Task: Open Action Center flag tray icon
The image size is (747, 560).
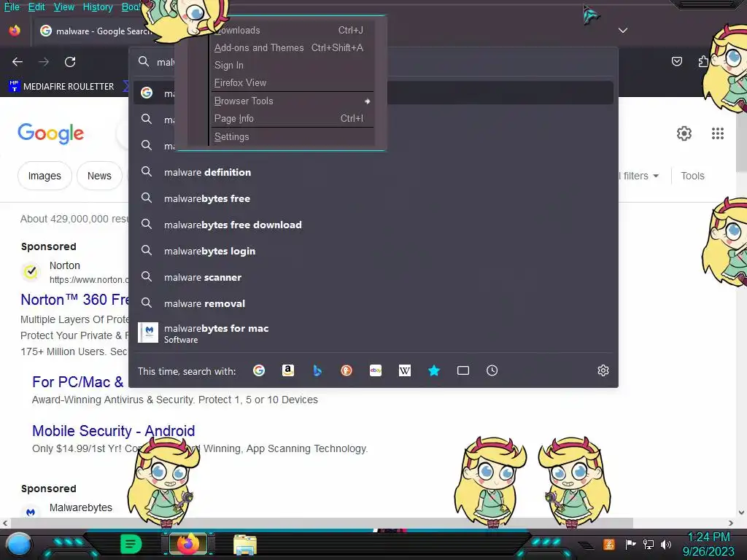Action: point(630,544)
